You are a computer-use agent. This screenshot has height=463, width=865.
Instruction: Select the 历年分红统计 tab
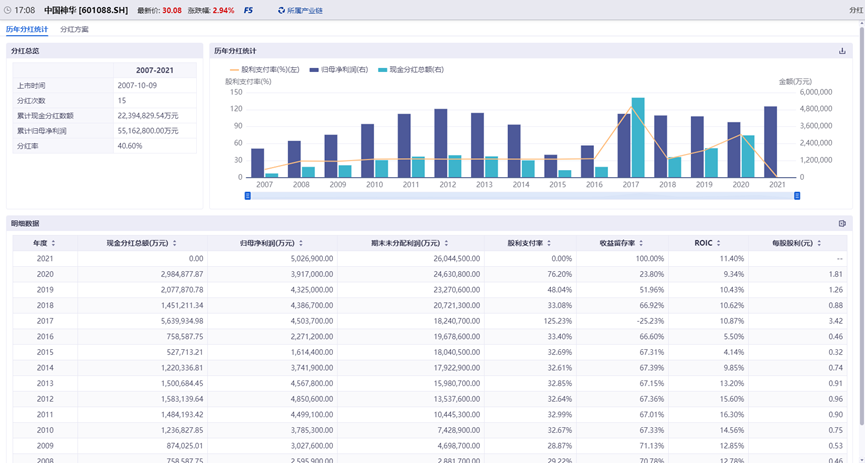point(27,29)
